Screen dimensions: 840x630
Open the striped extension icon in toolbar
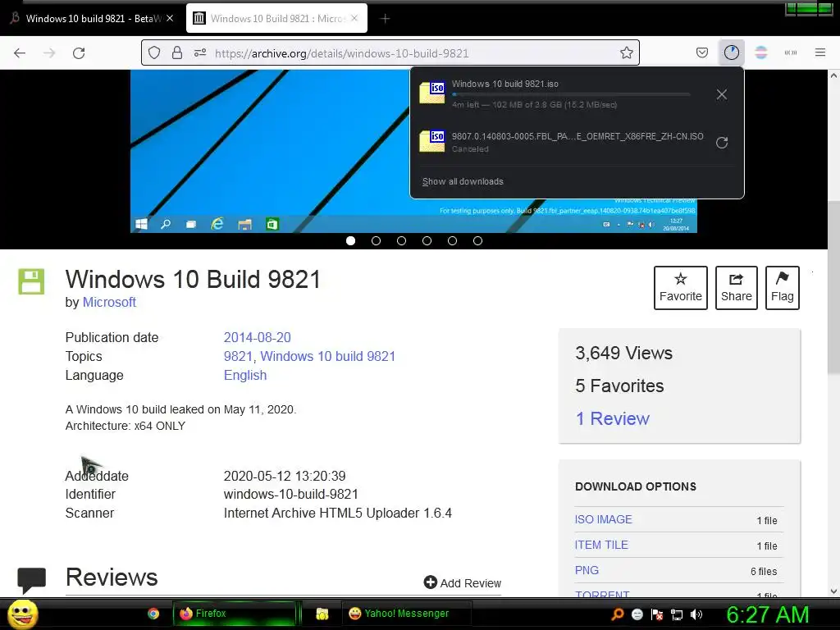(760, 52)
